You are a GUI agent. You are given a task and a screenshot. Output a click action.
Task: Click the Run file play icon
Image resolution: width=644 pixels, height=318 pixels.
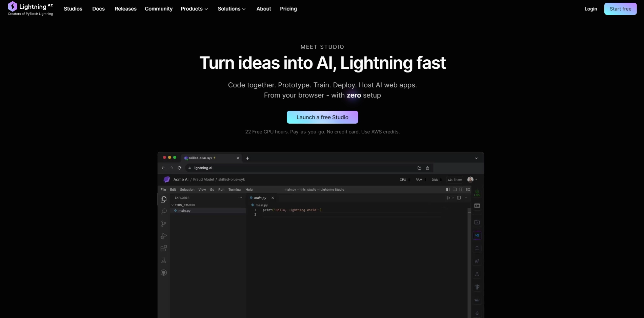(x=448, y=198)
